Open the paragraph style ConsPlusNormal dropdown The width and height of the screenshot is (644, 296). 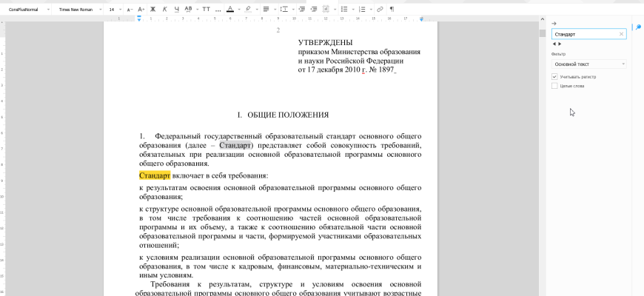pyautogui.click(x=30, y=9)
